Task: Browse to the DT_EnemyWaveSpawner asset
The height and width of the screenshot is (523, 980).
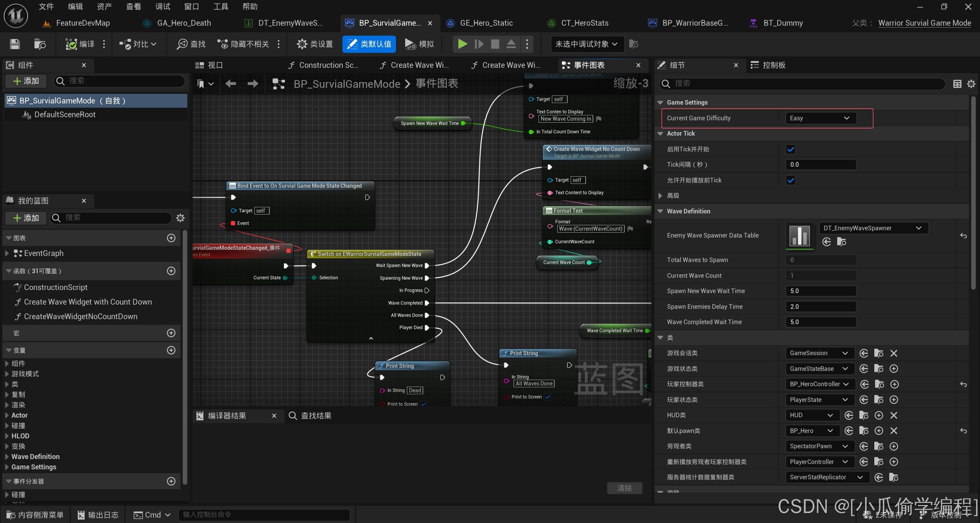Action: click(841, 242)
